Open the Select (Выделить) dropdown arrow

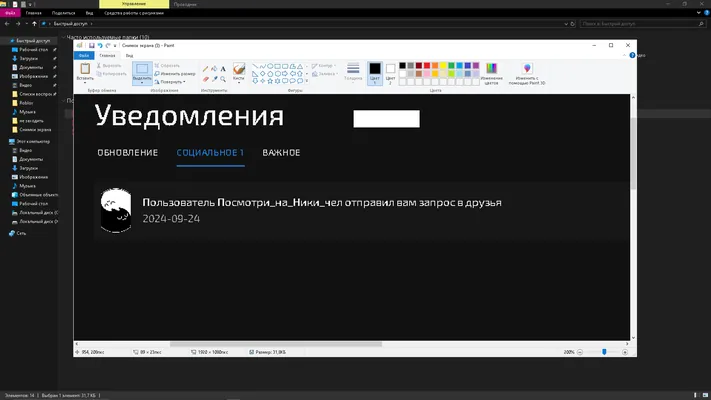click(142, 83)
